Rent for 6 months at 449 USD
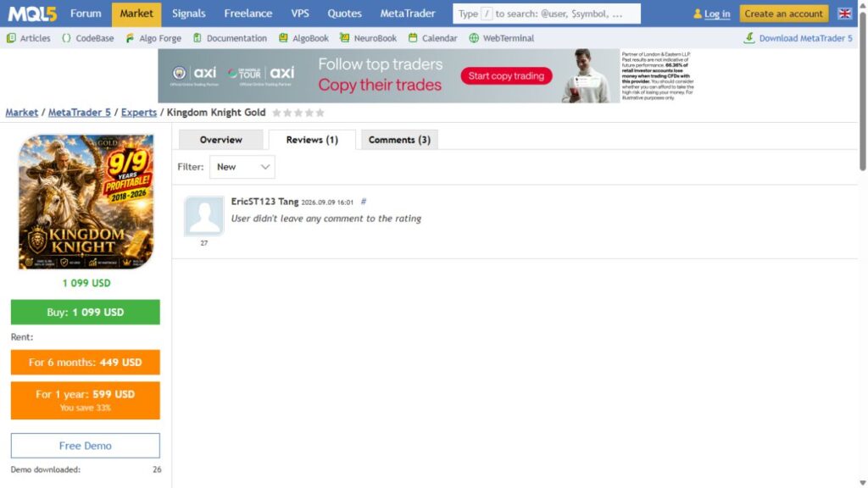The height and width of the screenshot is (488, 868). (86, 363)
